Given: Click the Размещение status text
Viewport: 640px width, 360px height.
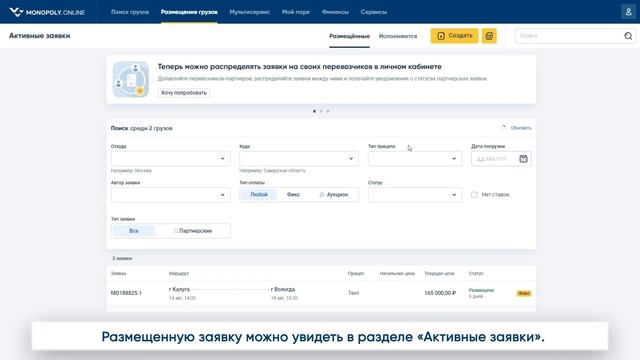Looking at the screenshot, I should coord(481,290).
